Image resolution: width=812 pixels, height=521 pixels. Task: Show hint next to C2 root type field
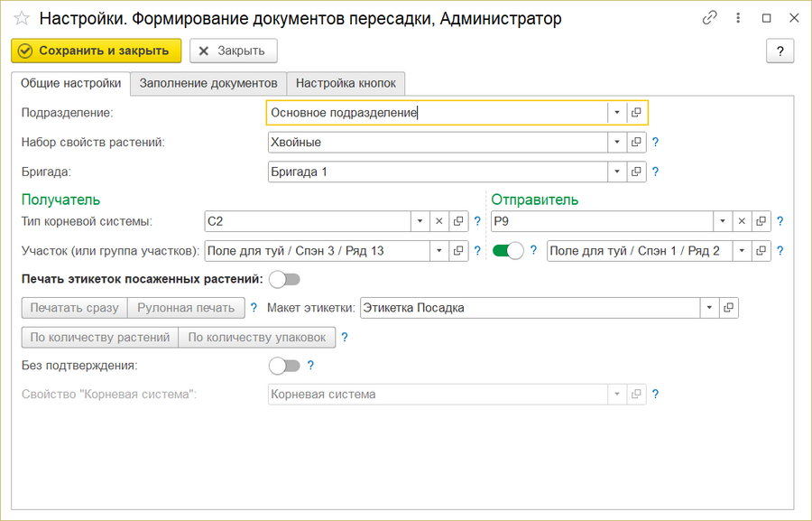coord(477,221)
